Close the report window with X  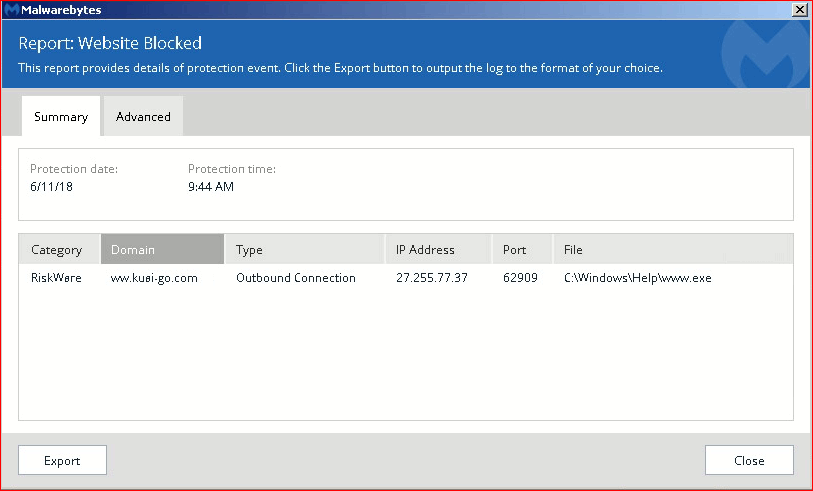coord(800,10)
